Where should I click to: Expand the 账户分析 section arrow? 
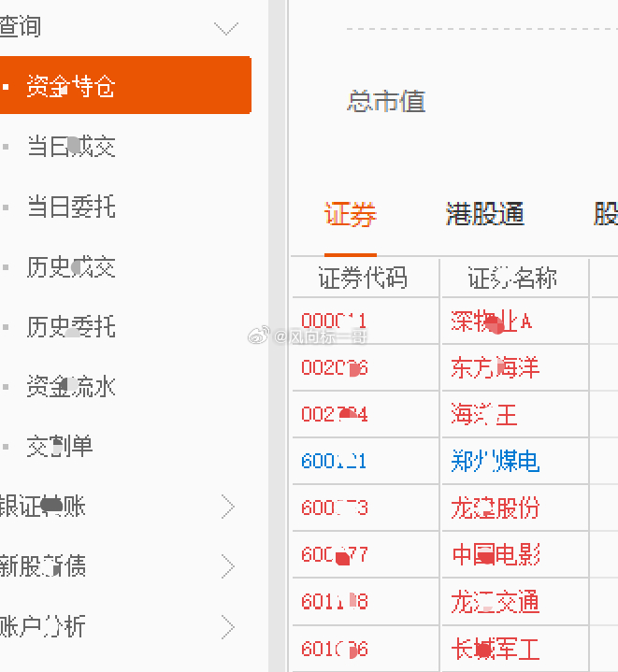point(228,627)
